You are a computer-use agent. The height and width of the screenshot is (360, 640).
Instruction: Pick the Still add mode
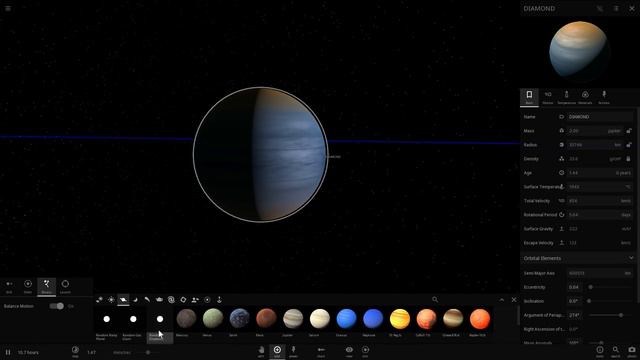[x=9, y=287]
